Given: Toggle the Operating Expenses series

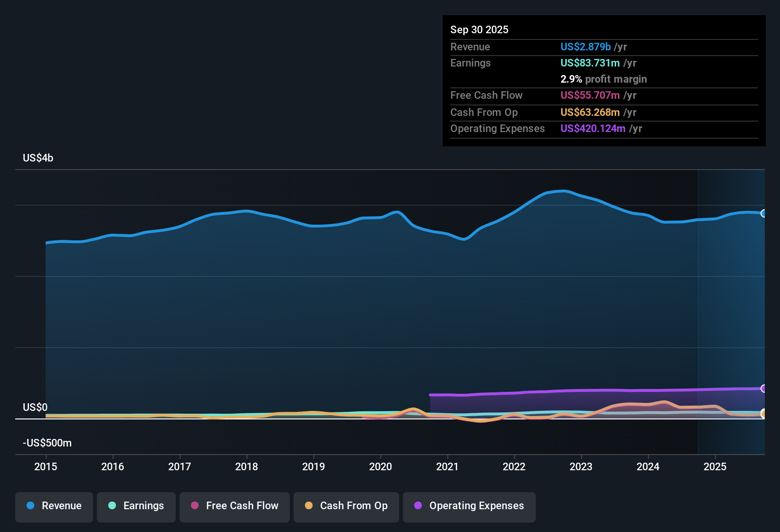Looking at the screenshot, I should coord(469,506).
